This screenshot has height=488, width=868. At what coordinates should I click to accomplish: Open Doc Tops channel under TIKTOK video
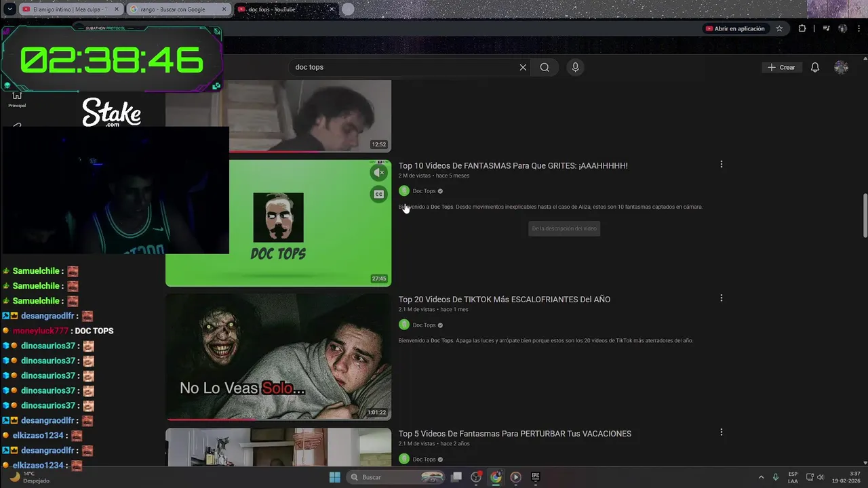424,325
